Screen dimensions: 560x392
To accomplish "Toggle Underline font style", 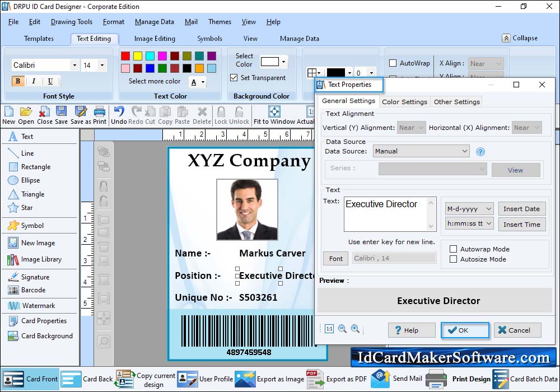I will (x=50, y=81).
